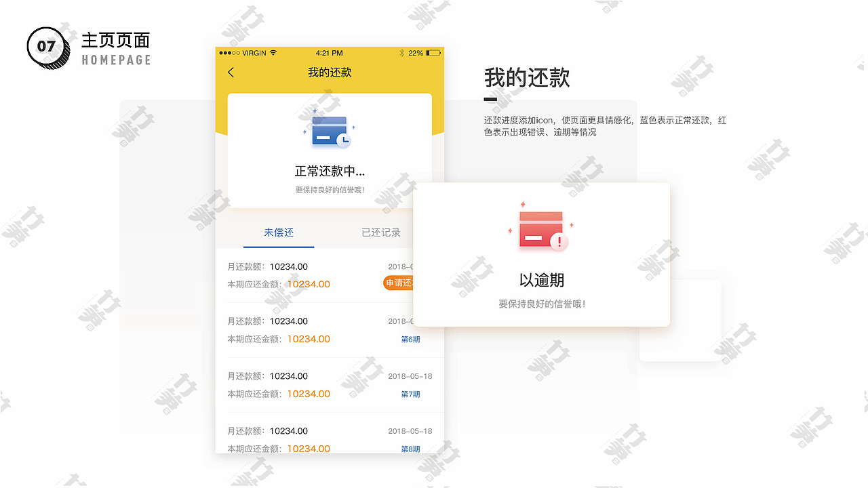Tap the 正常还款中 status message
Viewport: 868px width, 488px height.
point(330,171)
